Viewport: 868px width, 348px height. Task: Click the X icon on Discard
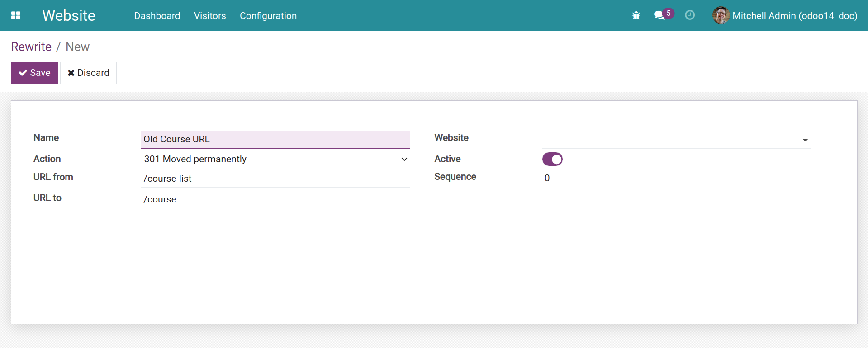pos(71,73)
